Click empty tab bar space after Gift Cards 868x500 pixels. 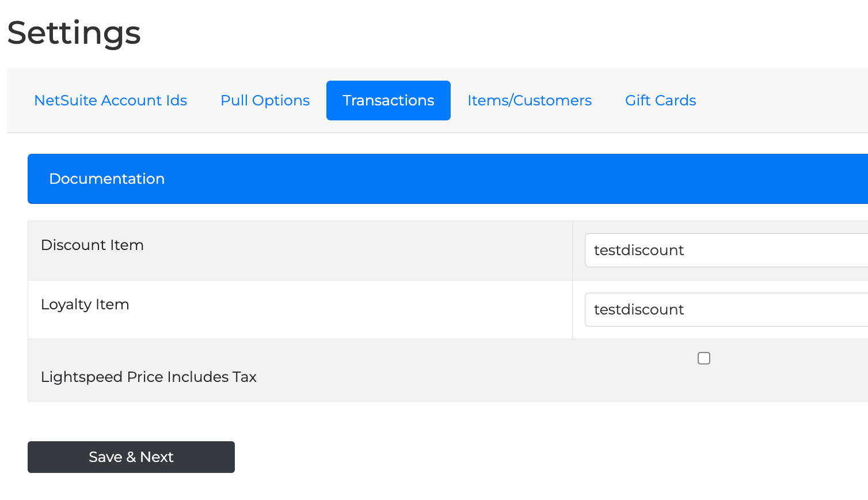(783, 100)
